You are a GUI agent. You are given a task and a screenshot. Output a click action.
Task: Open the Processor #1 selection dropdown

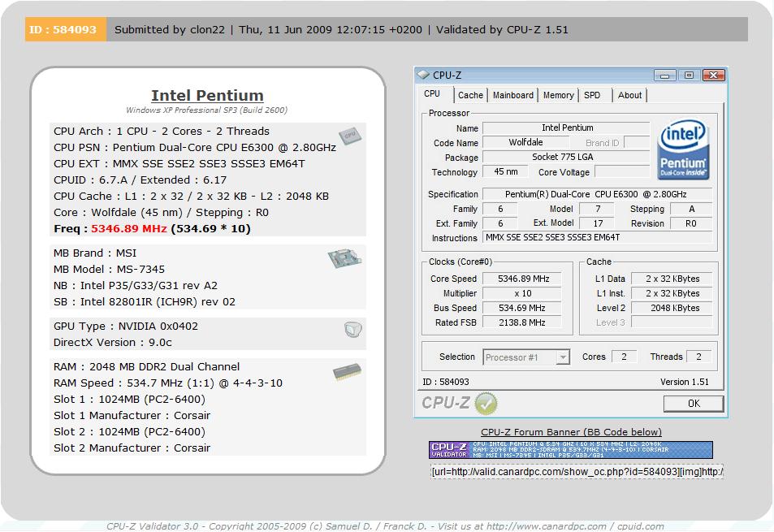tap(563, 357)
